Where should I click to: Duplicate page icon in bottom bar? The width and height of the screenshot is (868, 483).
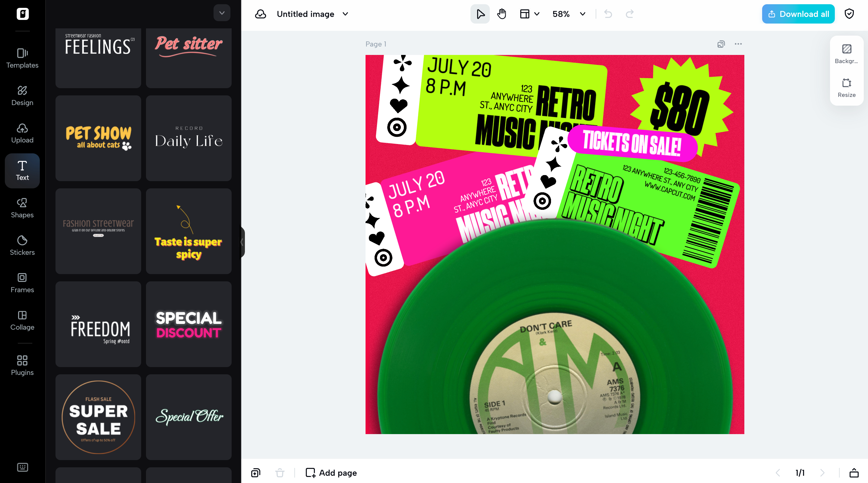(x=256, y=473)
